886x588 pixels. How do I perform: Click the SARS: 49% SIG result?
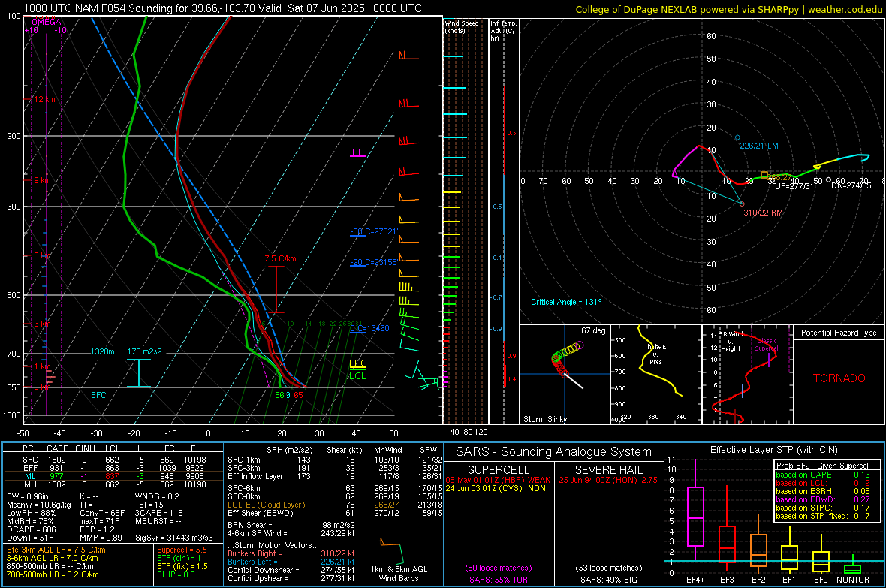coord(608,580)
